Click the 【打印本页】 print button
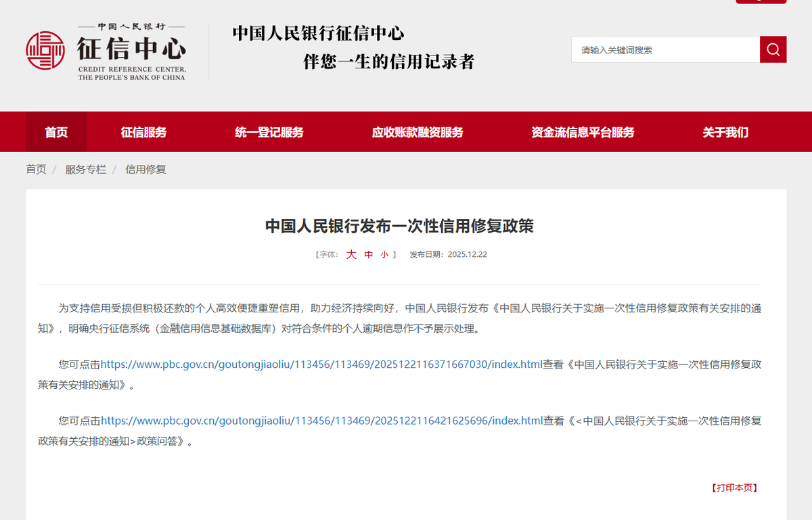The height and width of the screenshot is (520, 812). click(734, 488)
